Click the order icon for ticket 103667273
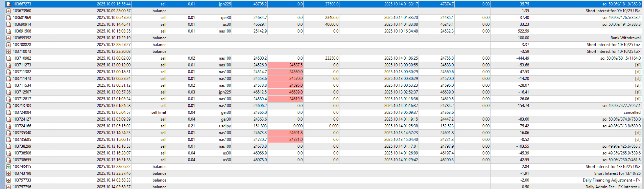 click(x=8, y=4)
